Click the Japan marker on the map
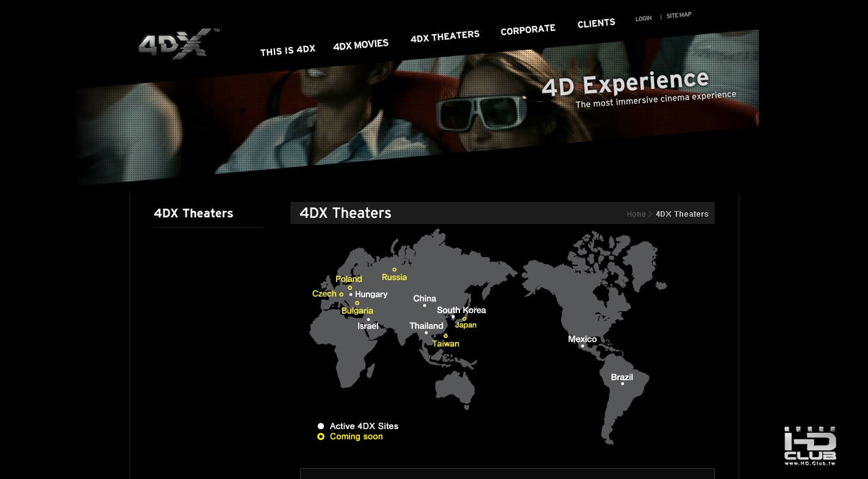Image resolution: width=868 pixels, height=479 pixels. 464,319
